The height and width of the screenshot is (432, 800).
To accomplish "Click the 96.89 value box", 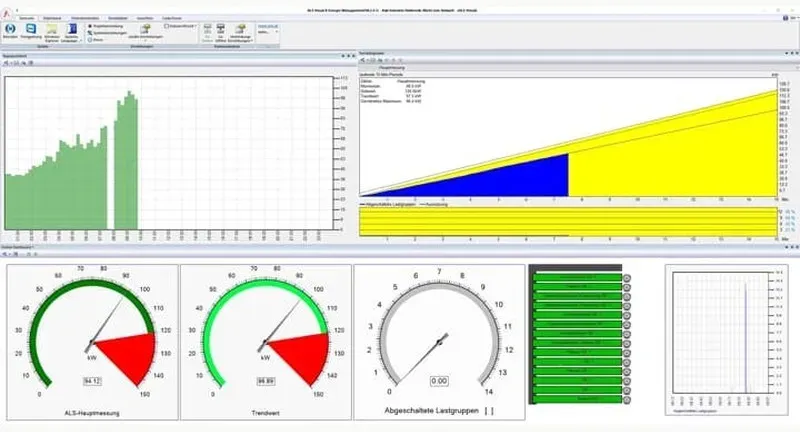I will pyautogui.click(x=266, y=381).
